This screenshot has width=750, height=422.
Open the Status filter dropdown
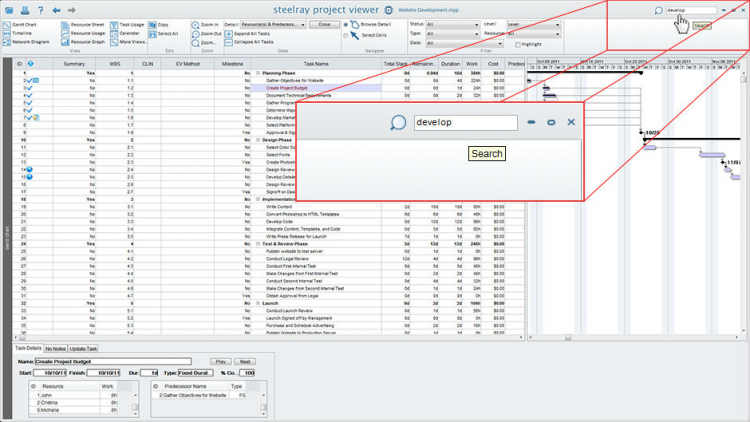click(452, 24)
